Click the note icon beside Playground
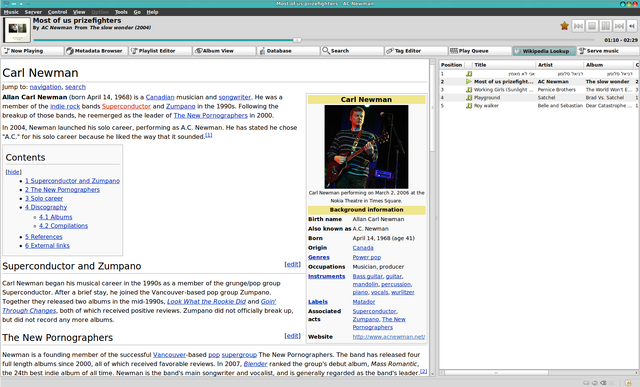This screenshot has height=387, width=640. click(x=469, y=98)
